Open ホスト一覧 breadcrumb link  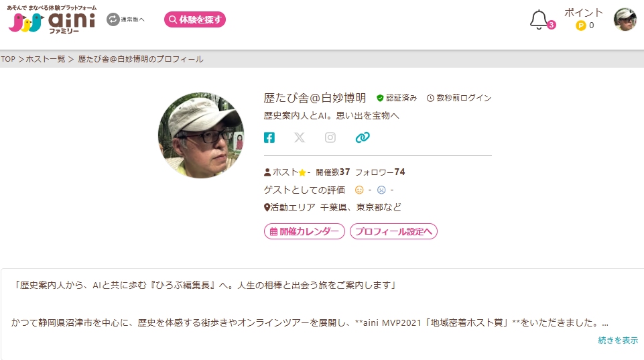click(46, 59)
